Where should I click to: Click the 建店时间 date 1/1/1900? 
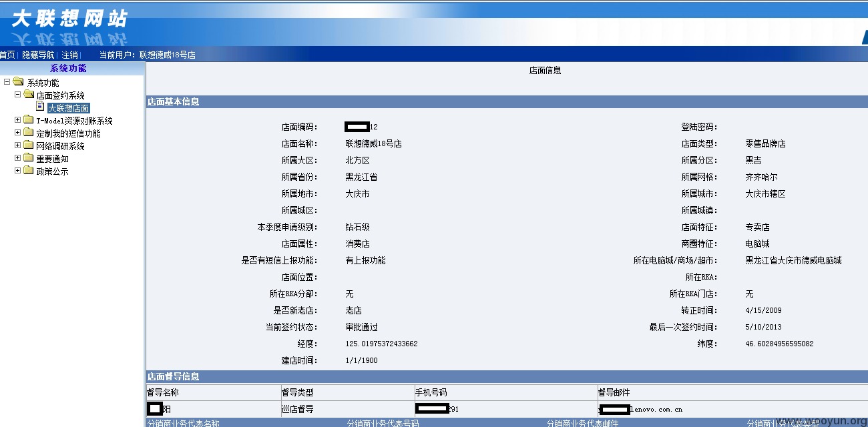click(361, 360)
